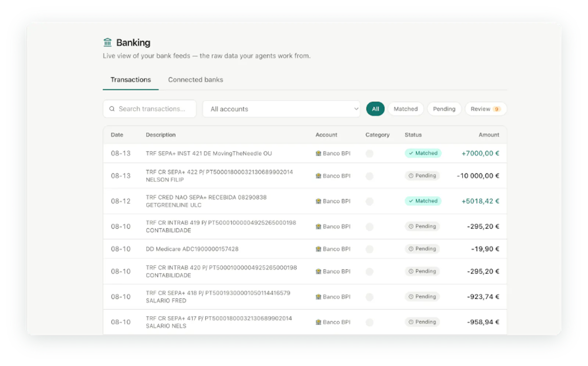Click Banco BPI icon in GETGREENLINE ULC row
588x366 pixels.
(x=318, y=201)
